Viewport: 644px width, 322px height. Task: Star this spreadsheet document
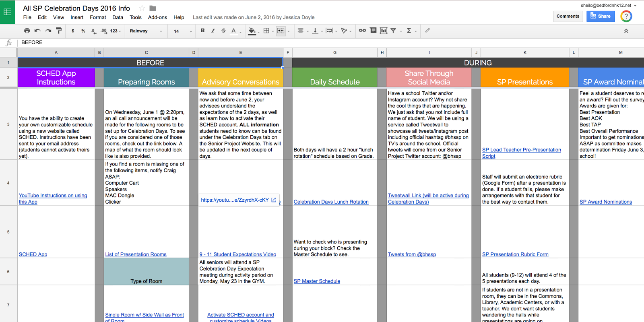142,8
